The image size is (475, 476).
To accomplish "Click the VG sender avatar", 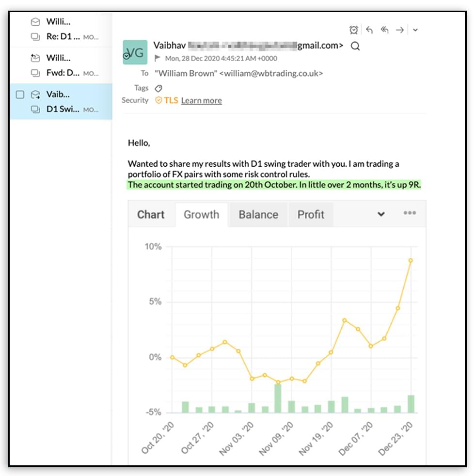I will tap(134, 52).
